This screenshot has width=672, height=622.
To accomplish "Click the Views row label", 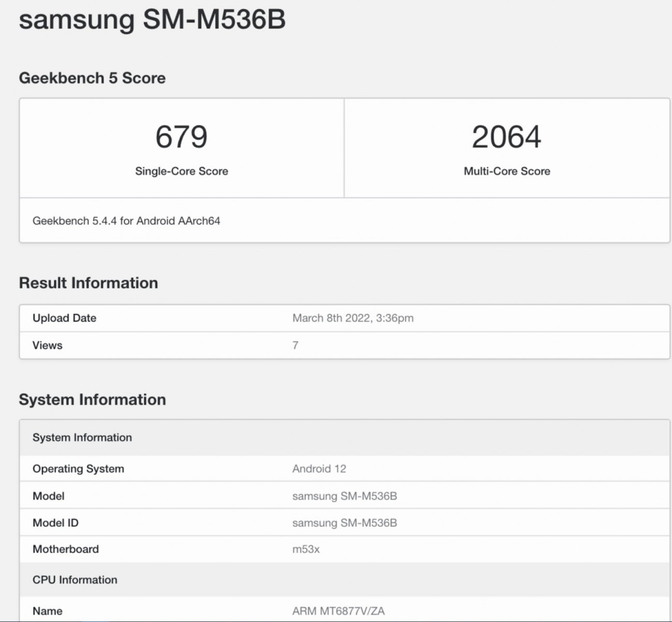I will point(47,345).
